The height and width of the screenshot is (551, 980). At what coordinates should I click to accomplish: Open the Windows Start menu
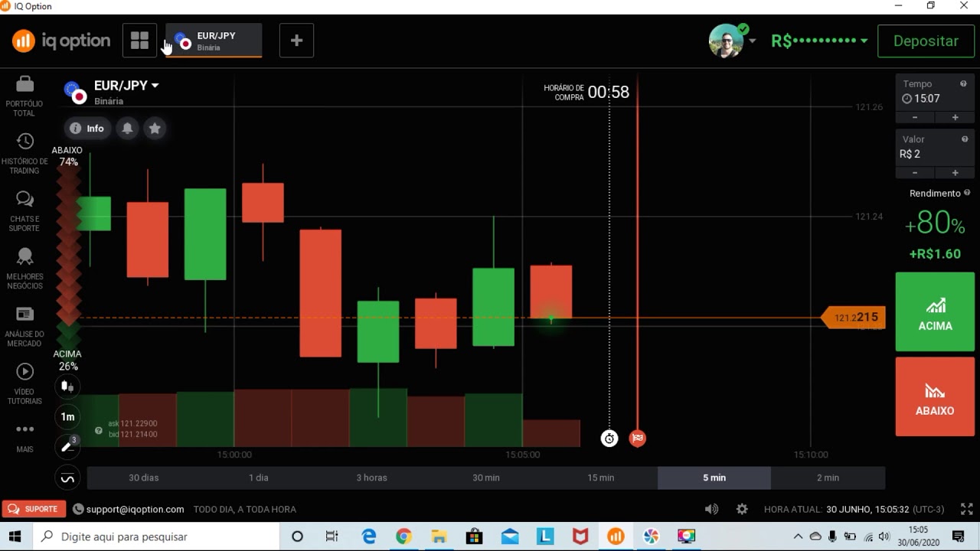(x=15, y=536)
